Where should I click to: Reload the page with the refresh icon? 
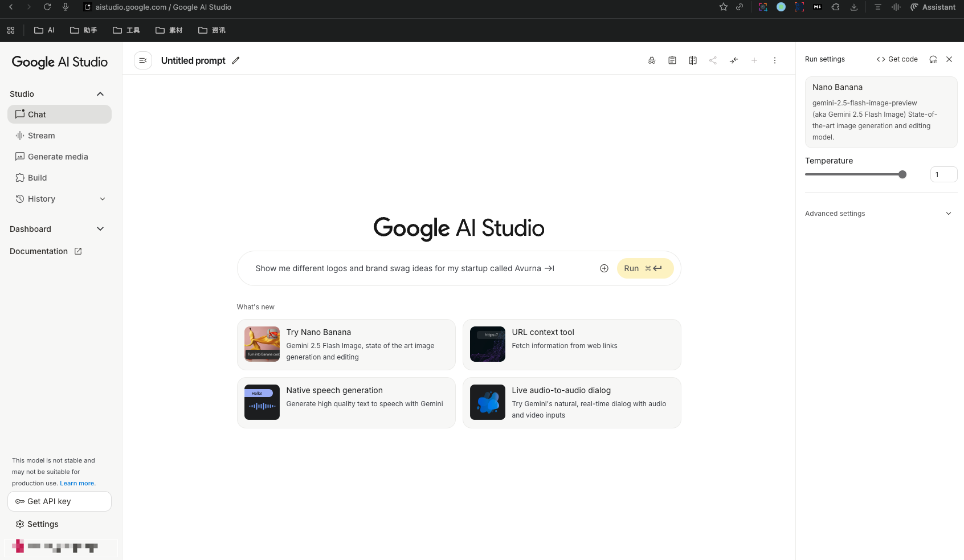click(x=47, y=7)
